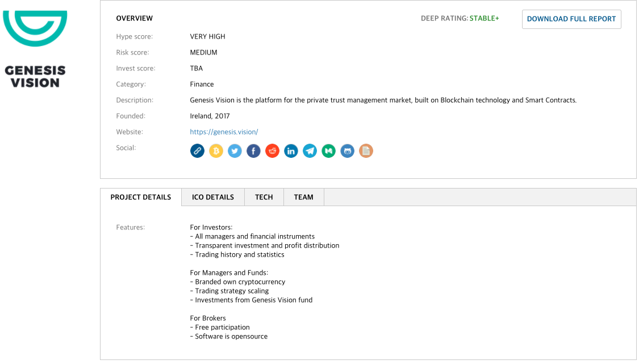643x364 pixels.
Task: Open the GitHub social icon
Action: (347, 151)
